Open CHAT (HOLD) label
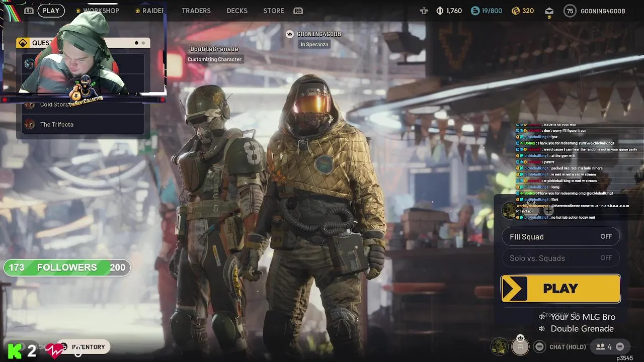 tap(568, 347)
